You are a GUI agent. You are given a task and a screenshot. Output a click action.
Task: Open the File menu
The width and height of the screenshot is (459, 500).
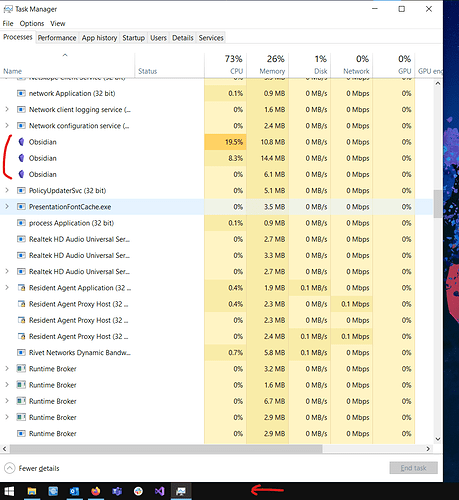click(x=8, y=24)
